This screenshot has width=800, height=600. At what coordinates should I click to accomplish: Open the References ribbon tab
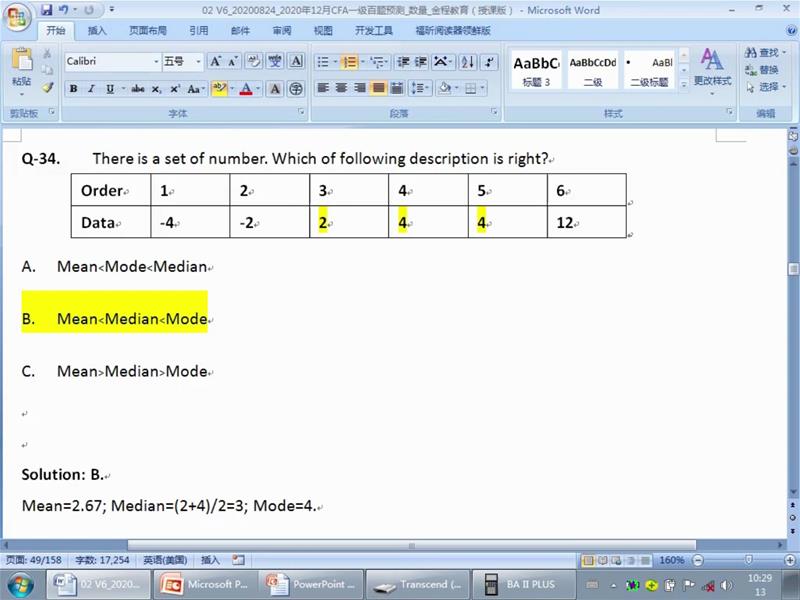198,31
